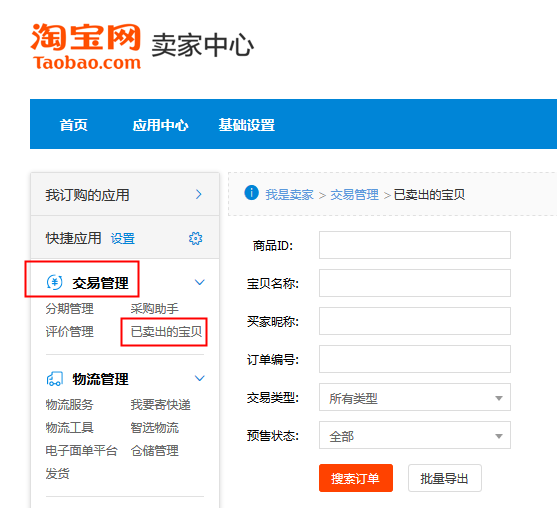The image size is (557, 508).
Task: Click the blue info icon in breadcrumb
Action: pos(252,193)
